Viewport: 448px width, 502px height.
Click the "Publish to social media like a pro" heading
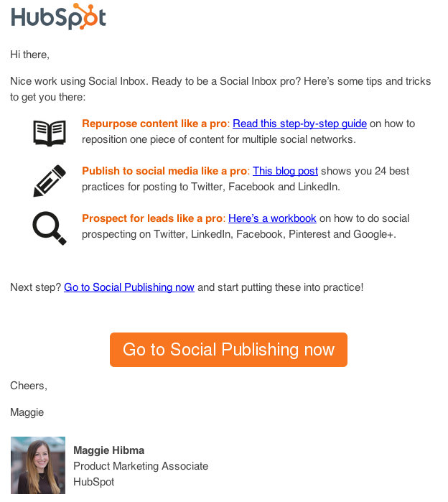(x=164, y=171)
